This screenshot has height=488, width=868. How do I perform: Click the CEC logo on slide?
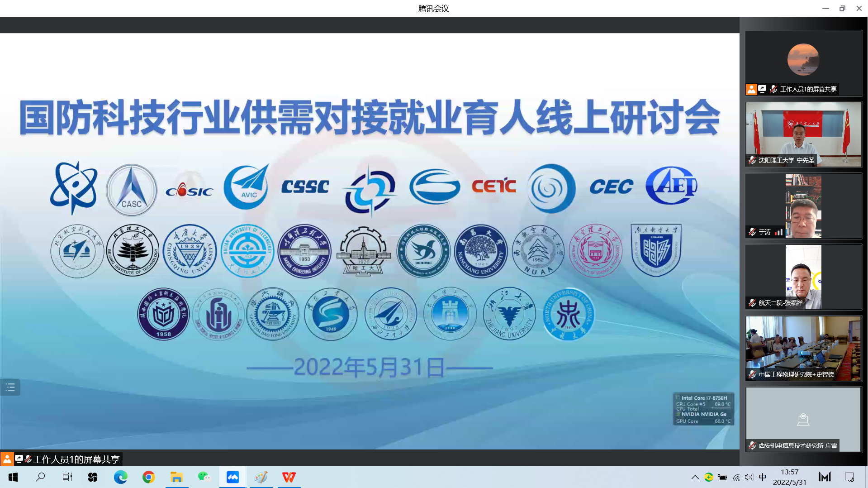612,187
